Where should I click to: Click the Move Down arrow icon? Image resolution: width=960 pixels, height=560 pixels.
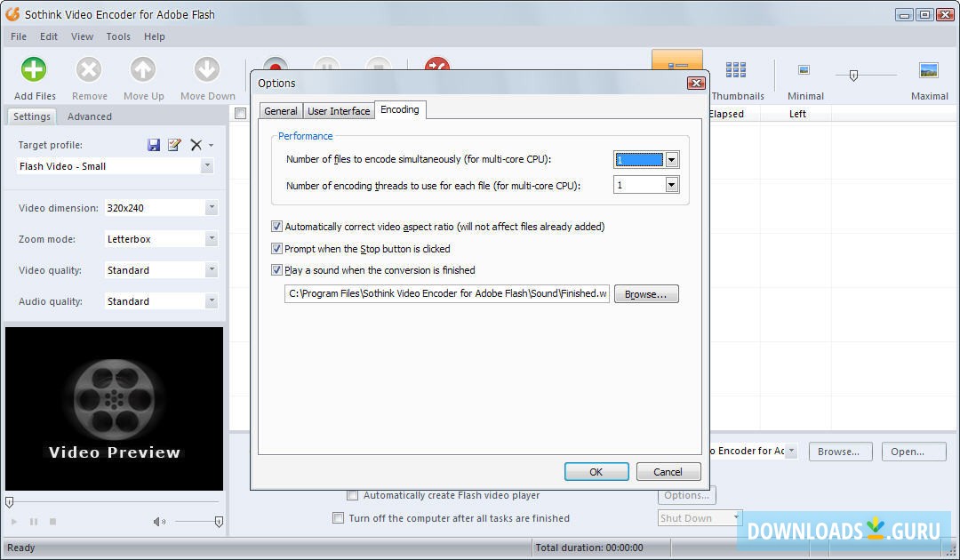207,69
